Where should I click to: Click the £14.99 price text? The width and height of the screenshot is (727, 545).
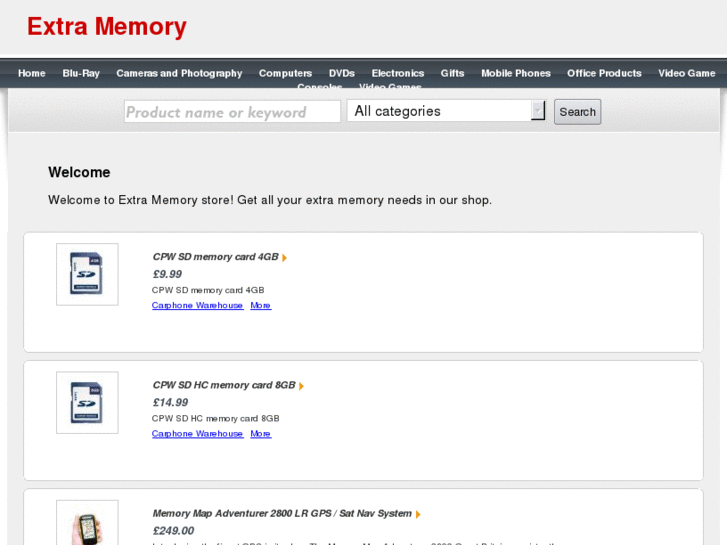point(171,403)
